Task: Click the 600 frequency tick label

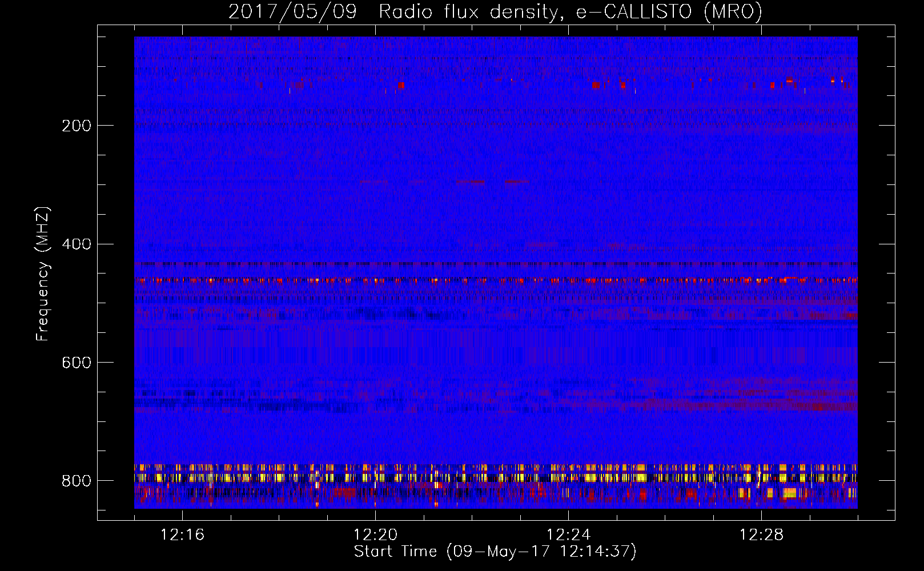Action: 77,363
